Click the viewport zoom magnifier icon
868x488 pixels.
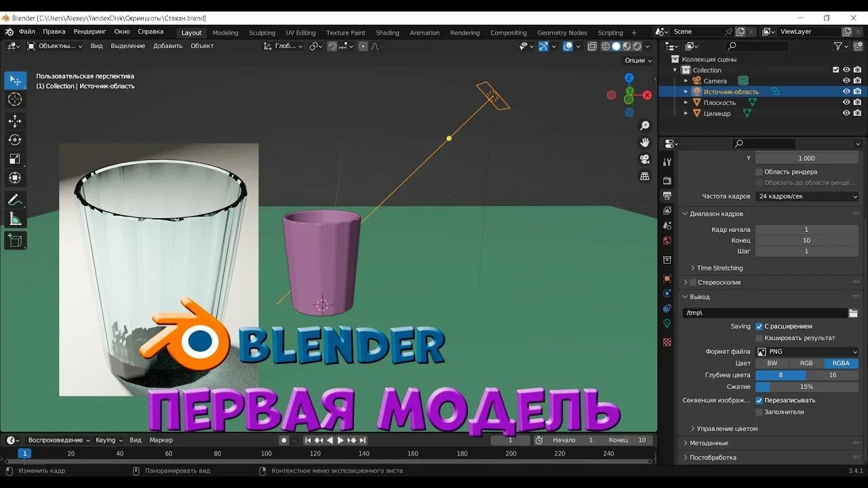645,126
